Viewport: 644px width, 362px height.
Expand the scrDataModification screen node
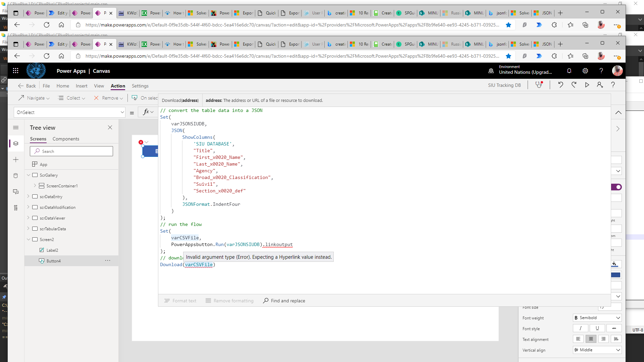click(29, 207)
